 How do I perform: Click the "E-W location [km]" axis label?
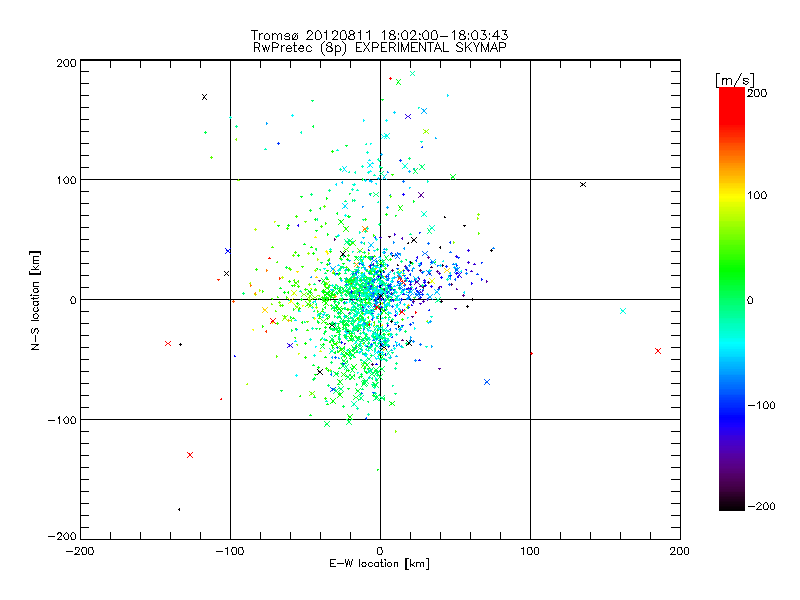(379, 563)
